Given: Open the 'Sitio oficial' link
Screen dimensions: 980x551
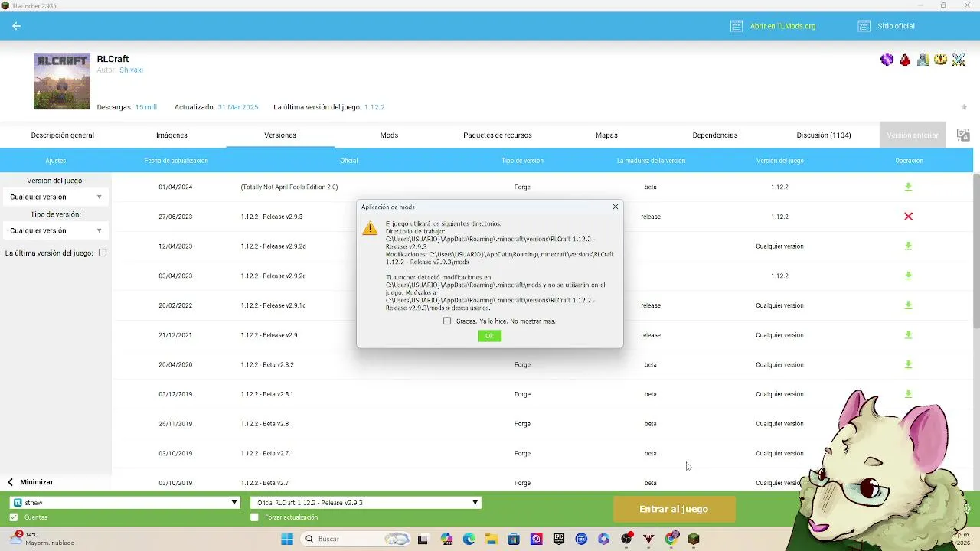Looking at the screenshot, I should (897, 26).
